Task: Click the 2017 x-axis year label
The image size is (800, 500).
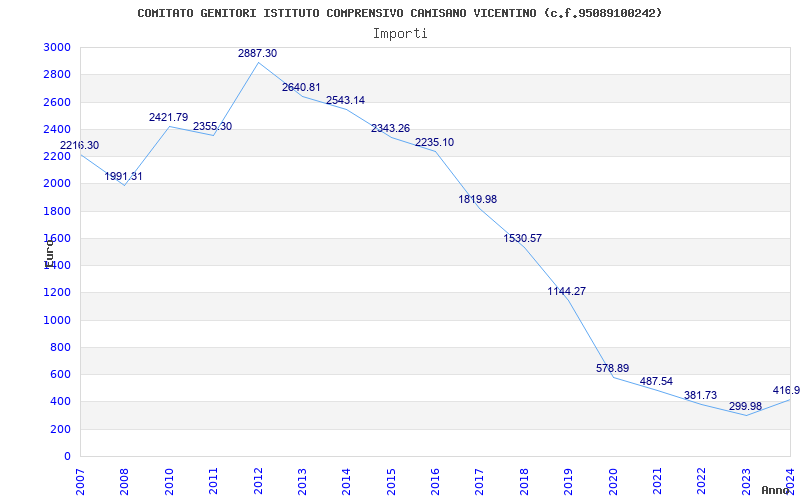Action: 479,481
